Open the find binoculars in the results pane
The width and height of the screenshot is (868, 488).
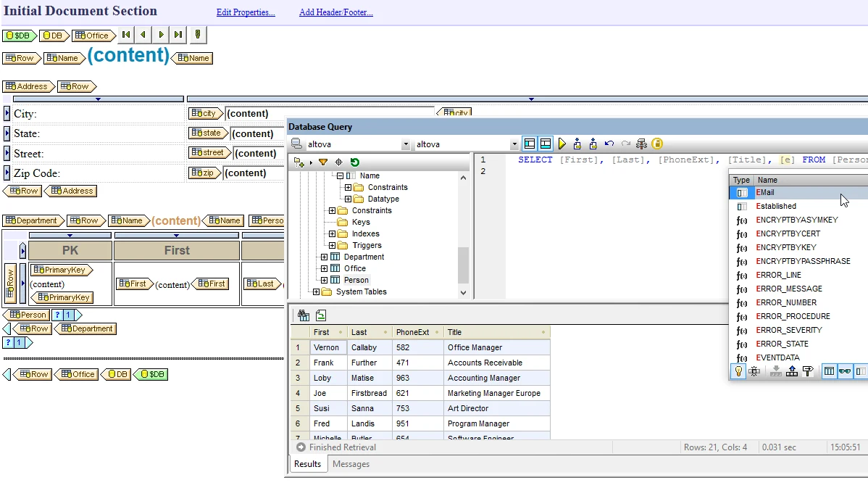[304, 315]
